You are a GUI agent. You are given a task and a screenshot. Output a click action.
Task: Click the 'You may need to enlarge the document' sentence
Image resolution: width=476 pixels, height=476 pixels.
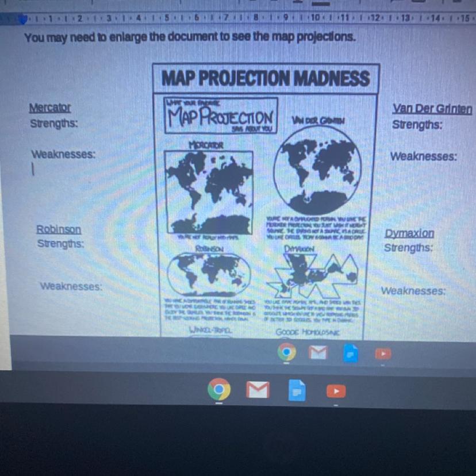coord(190,37)
